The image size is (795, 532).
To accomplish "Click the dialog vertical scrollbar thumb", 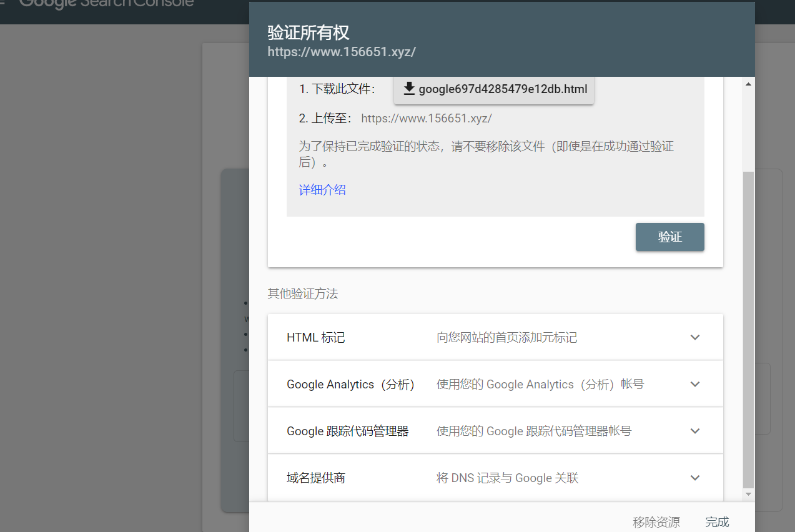I will (x=748, y=329).
